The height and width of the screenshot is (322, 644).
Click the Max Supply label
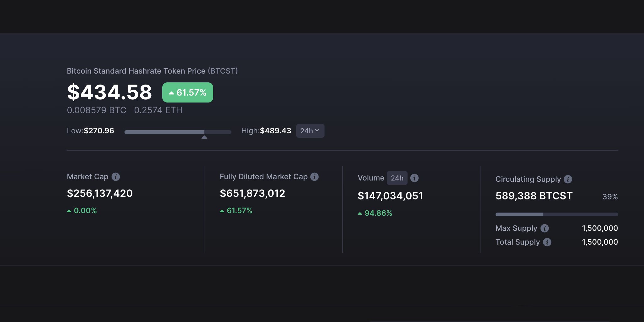tap(516, 228)
